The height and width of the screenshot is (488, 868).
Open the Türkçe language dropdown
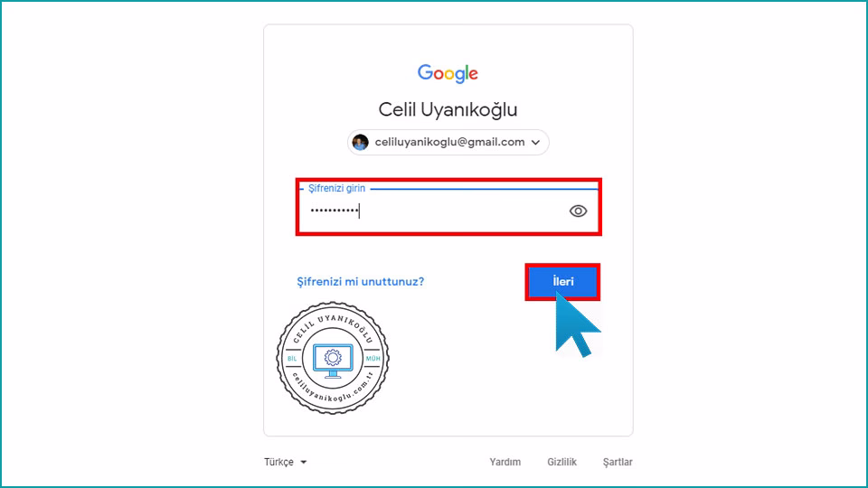coord(285,462)
